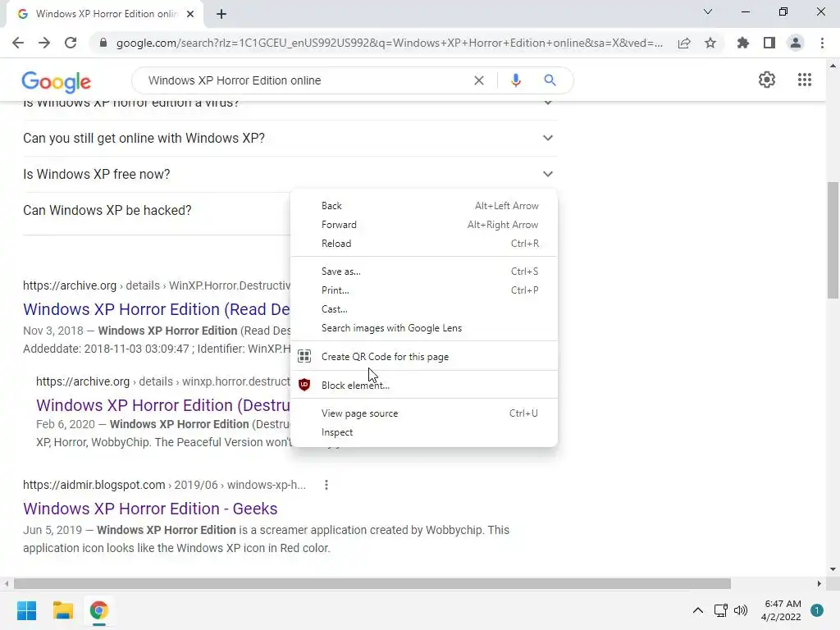Click archive.org WinXP.Horror.Destructiv URL
Image resolution: width=840 pixels, height=630 pixels.
pyautogui.click(x=157, y=285)
